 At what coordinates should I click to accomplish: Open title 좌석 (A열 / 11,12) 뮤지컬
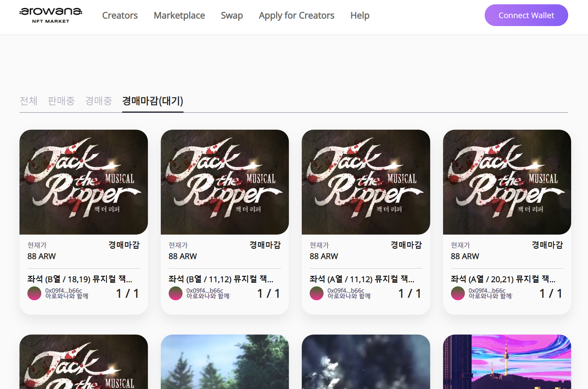[x=362, y=279]
